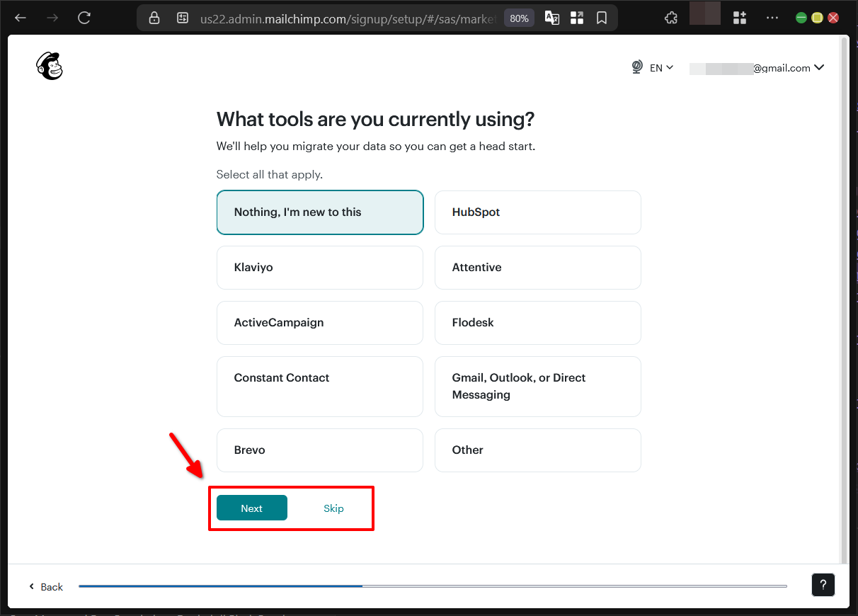This screenshot has height=616, width=858.
Task: Select the Constant Contact option card
Action: (x=319, y=387)
